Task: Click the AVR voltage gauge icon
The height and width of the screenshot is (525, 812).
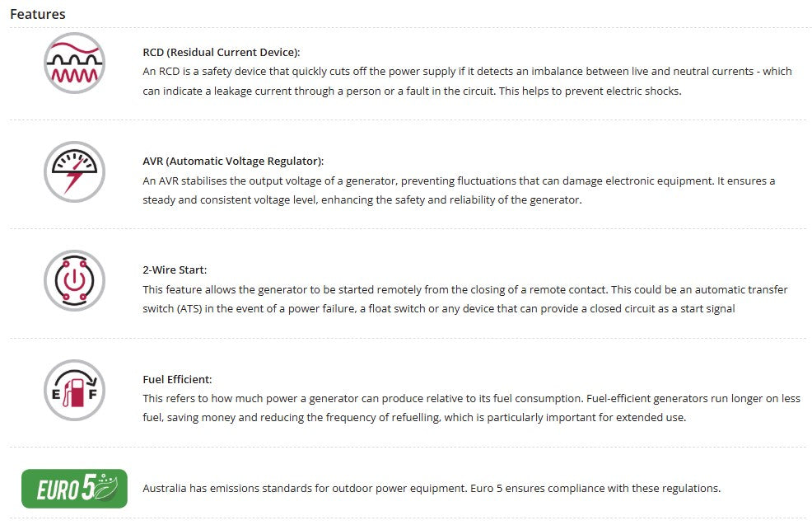Action: pos(74,171)
